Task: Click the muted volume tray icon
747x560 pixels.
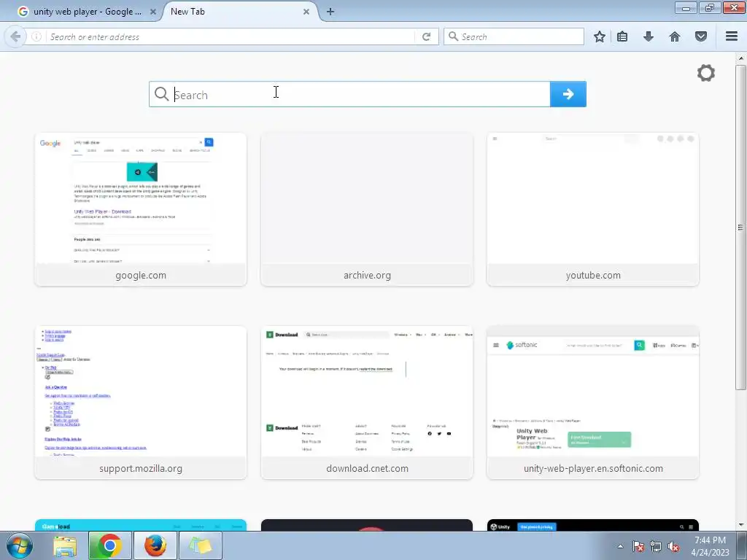Action: tap(673, 546)
